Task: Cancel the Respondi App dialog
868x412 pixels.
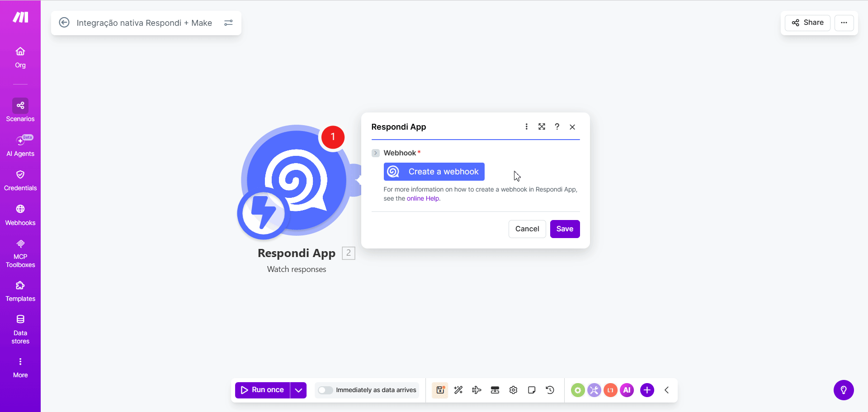Action: 527,229
